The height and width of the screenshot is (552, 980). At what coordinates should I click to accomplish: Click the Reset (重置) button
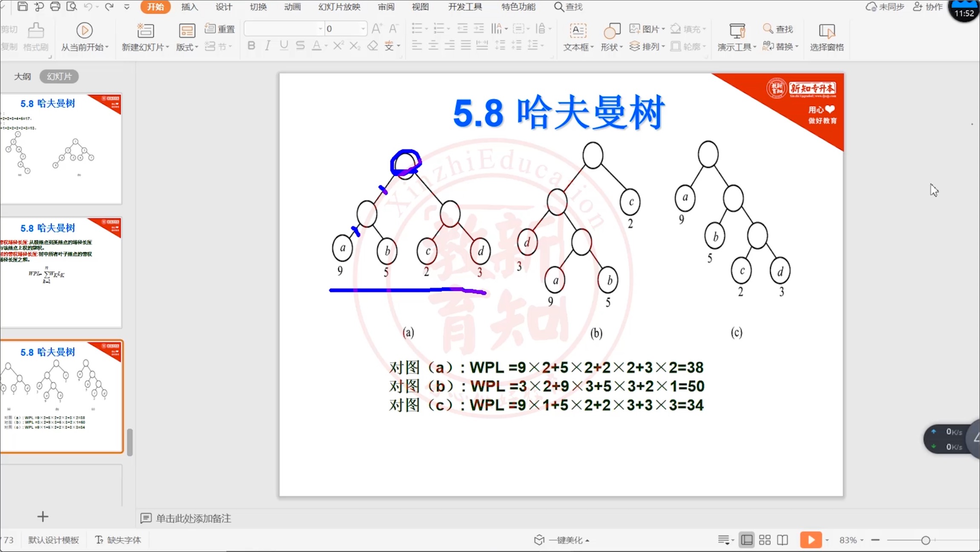220,29
